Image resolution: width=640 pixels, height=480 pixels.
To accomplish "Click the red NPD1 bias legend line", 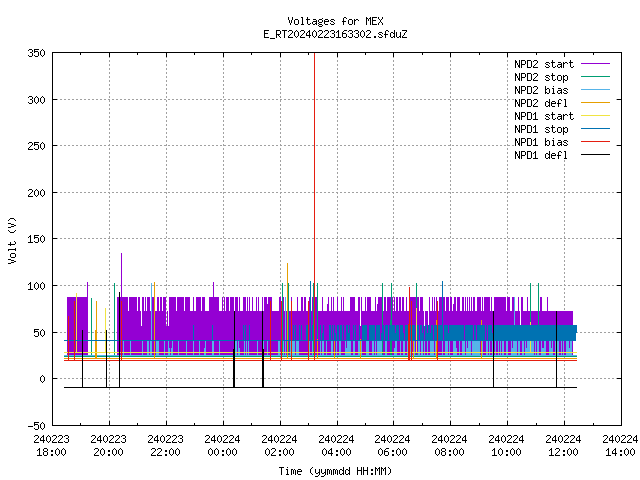I will 595,142.
